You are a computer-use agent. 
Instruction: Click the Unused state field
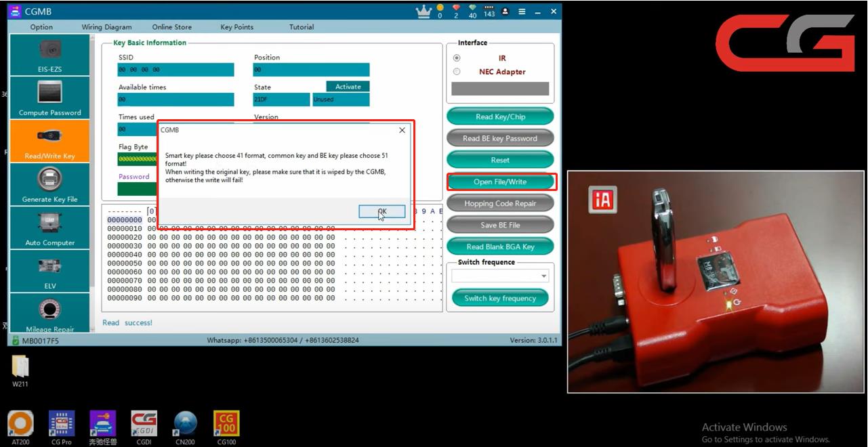coord(341,100)
